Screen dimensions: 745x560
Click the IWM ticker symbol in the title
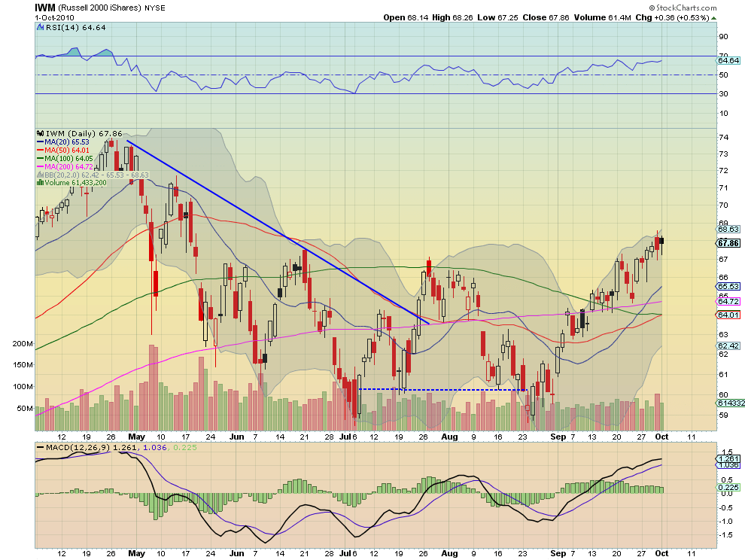[x=45, y=8]
